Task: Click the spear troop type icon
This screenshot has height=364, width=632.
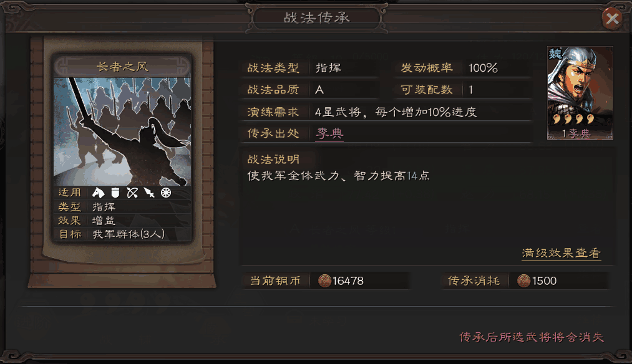Action: 149,193
